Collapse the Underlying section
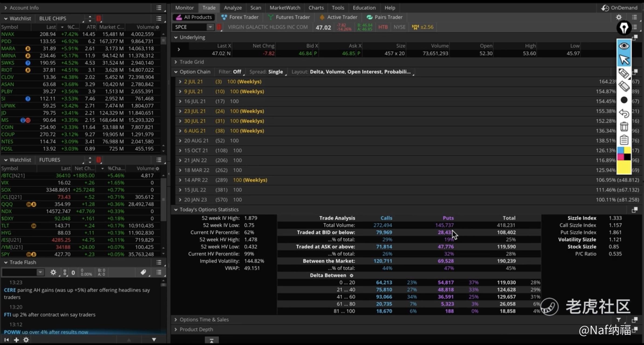Screen dimensions: 644x345 176,37
